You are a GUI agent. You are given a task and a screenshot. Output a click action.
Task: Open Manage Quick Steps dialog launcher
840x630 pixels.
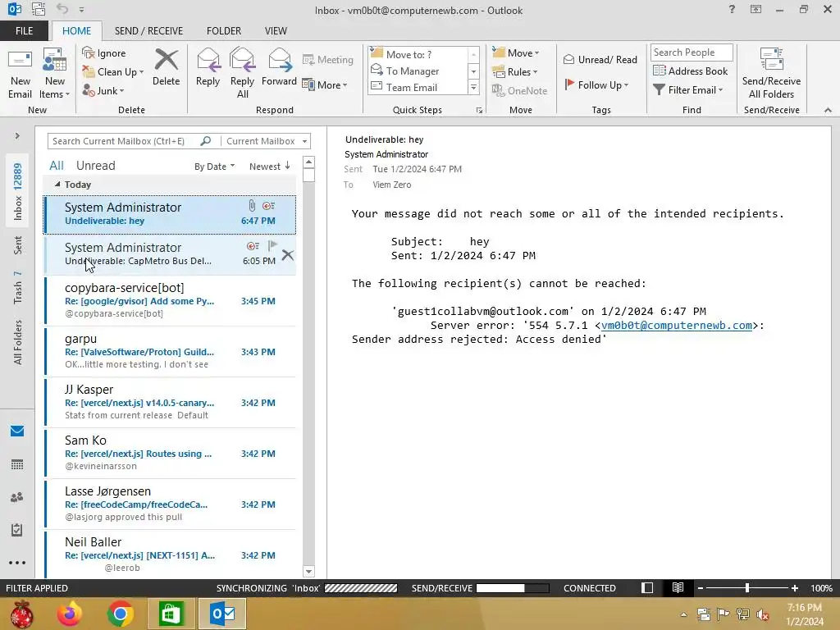click(x=479, y=111)
